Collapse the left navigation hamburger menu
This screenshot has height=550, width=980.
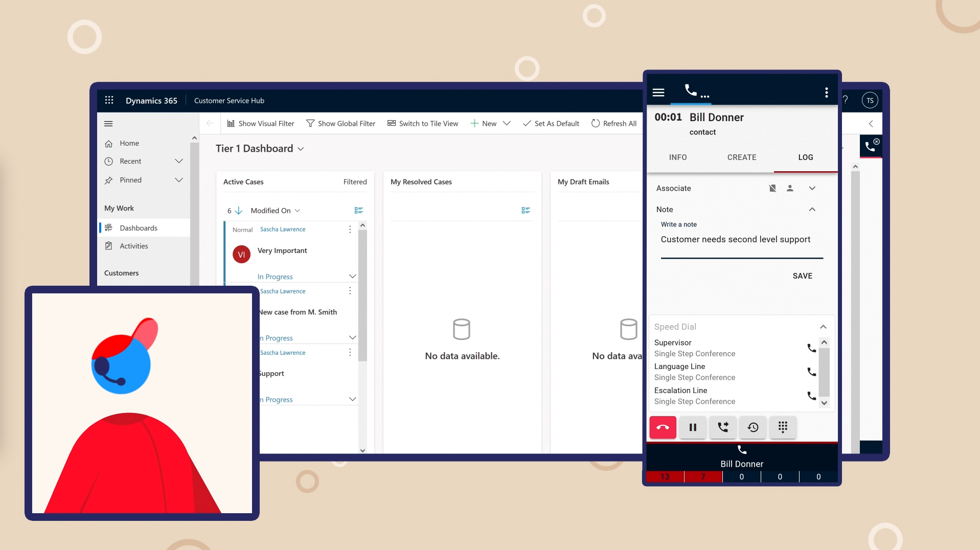[108, 124]
